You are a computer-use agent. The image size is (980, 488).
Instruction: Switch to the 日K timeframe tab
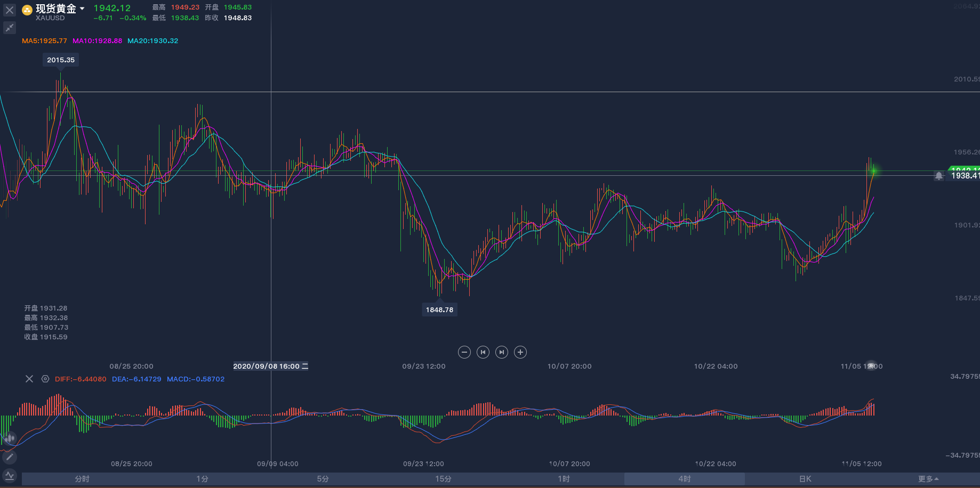pyautogui.click(x=805, y=479)
